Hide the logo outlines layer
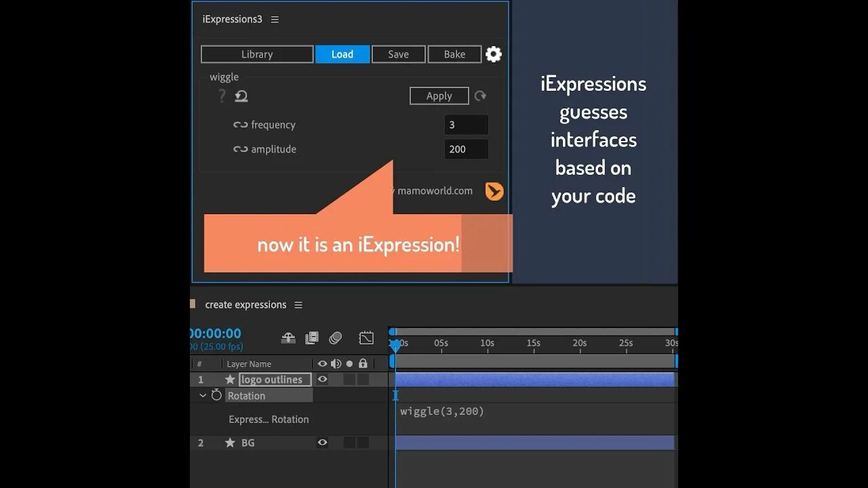This screenshot has height=488, width=868. click(323, 380)
